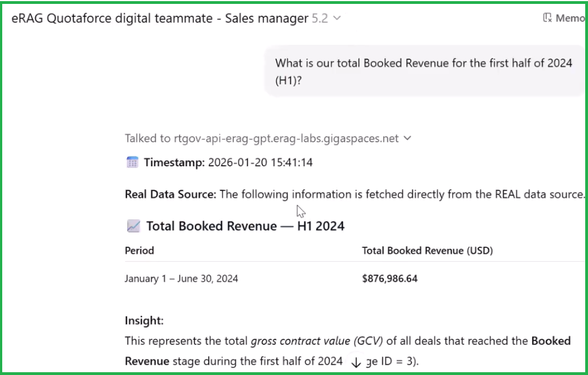Click the 'eRAG Quotaforce digital teammate - Sales manager' title

160,18
